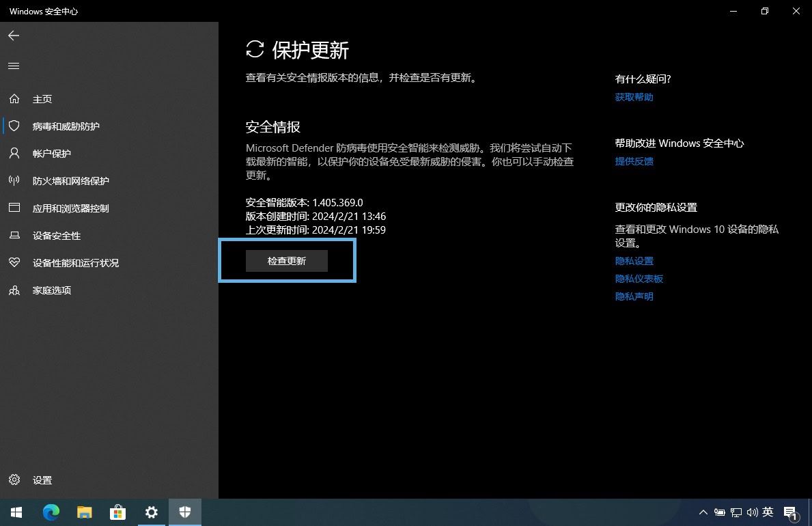Click the 提供反馈 link
812x526 pixels.
(634, 161)
